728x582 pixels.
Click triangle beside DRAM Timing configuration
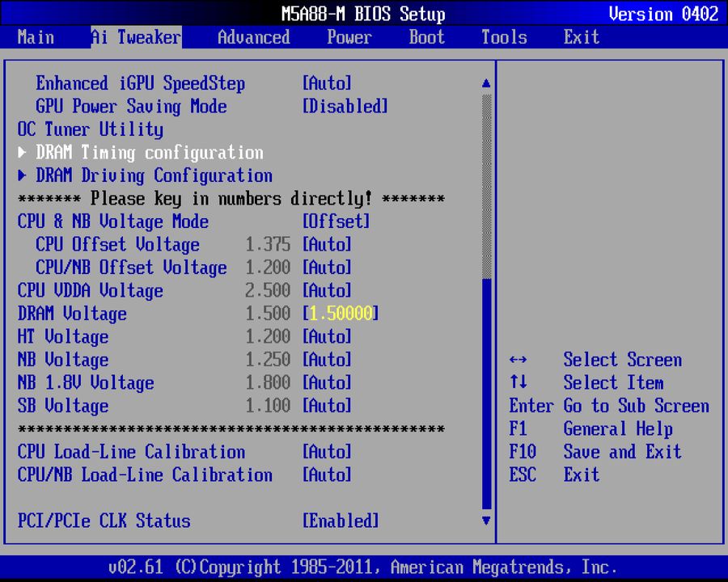point(22,152)
